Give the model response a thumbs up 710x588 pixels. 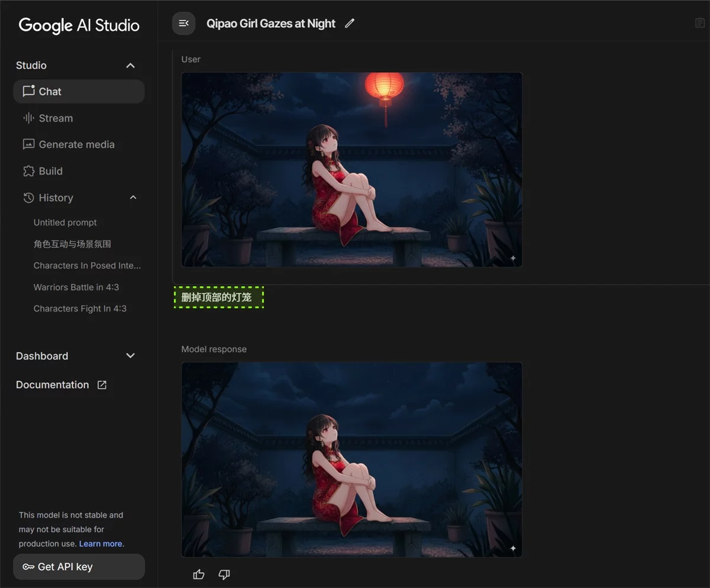coord(199,574)
